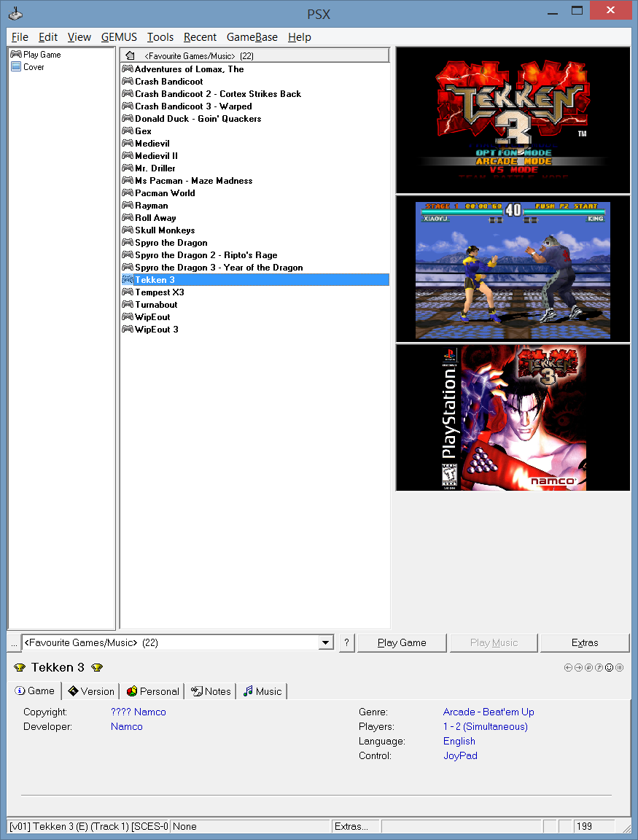This screenshot has height=840, width=638.
Task: Select 'Crash Bandicoot 3 - Warped' in list
Action: (255, 106)
